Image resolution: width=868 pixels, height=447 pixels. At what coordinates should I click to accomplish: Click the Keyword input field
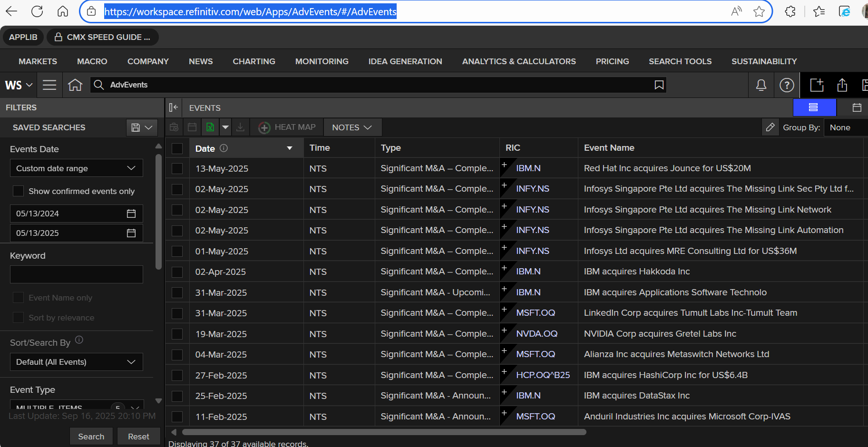click(76, 274)
